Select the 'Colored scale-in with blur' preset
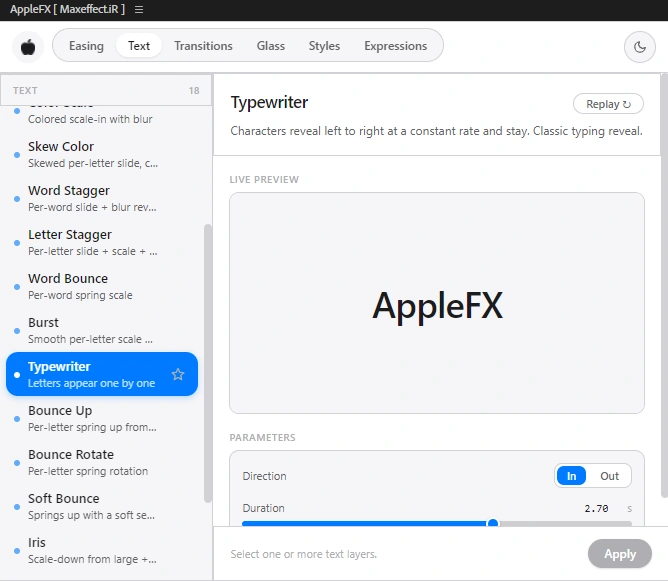Viewport: 668px width, 581px height. (x=102, y=118)
